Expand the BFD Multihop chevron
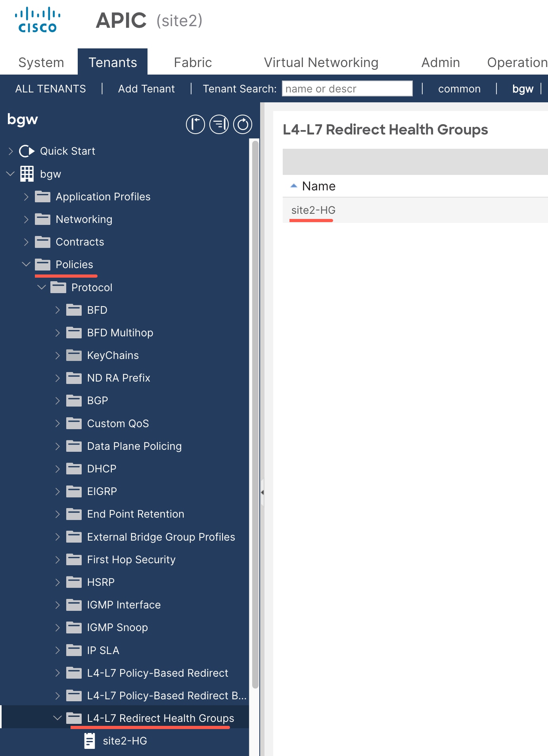 [x=57, y=333]
